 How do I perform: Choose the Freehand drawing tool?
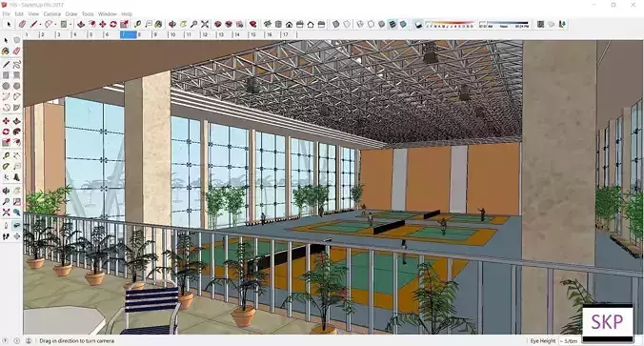click(16, 65)
